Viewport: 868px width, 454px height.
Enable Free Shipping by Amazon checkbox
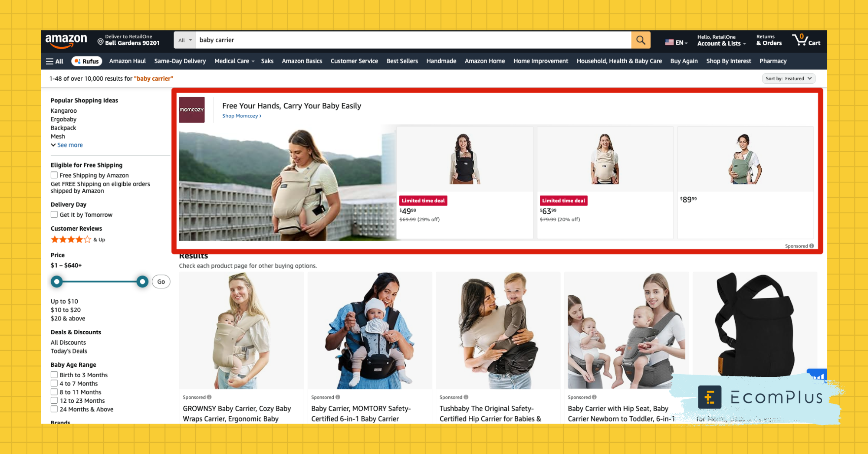[54, 175]
